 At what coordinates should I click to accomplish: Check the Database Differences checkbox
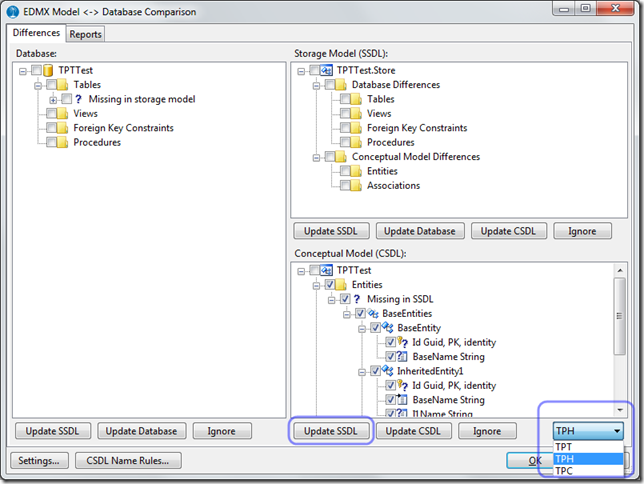click(x=330, y=85)
